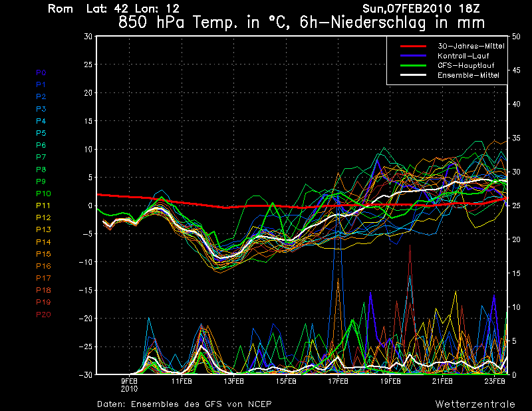Click the P20 red member label
Viewport: 532px width, 411px height.
43,315
